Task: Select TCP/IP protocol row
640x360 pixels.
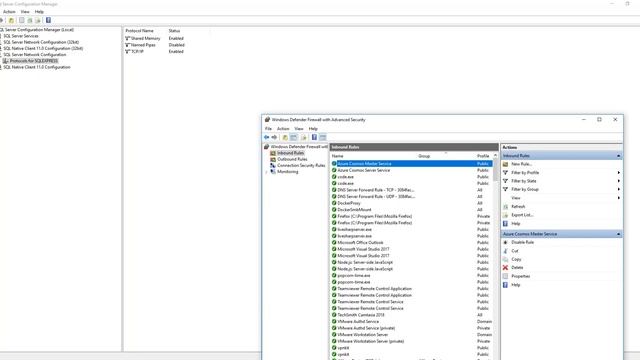Action: [155, 51]
